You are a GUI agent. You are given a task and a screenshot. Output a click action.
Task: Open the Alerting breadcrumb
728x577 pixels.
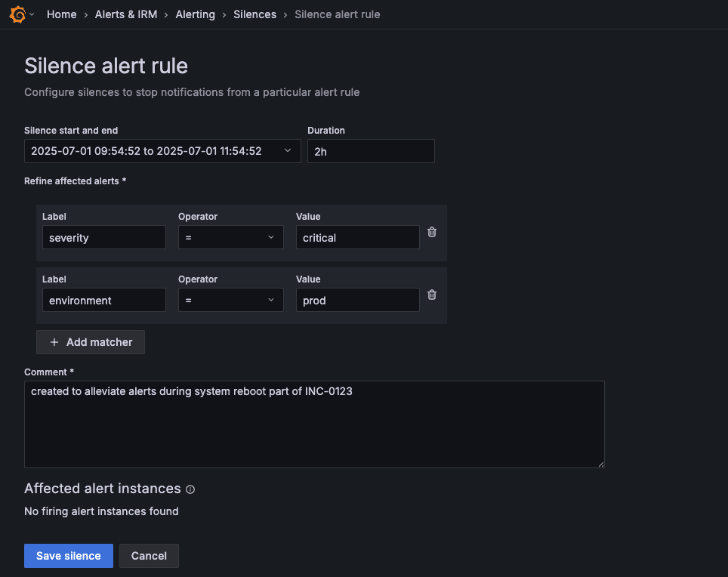point(195,14)
